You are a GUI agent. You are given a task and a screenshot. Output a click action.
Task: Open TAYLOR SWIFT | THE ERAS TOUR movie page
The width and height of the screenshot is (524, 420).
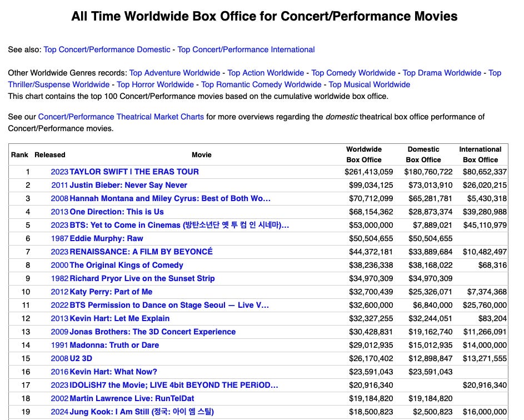click(134, 172)
